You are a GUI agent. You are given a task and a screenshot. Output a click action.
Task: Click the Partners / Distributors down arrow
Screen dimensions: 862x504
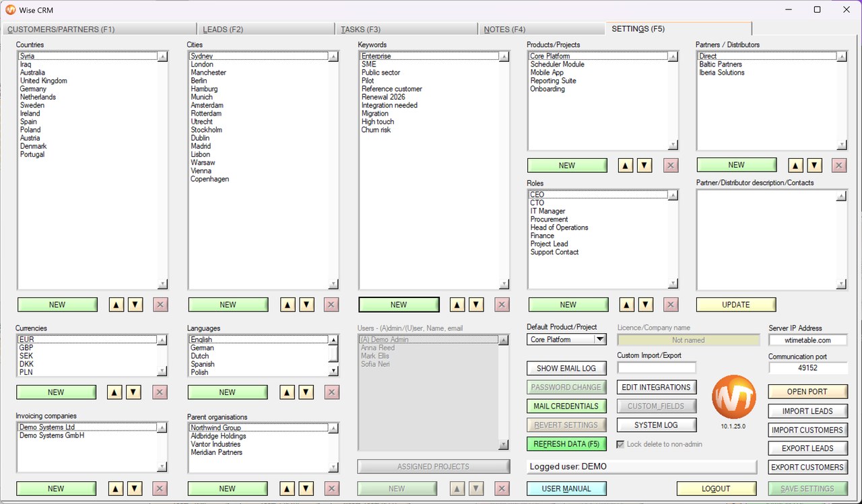[814, 165]
